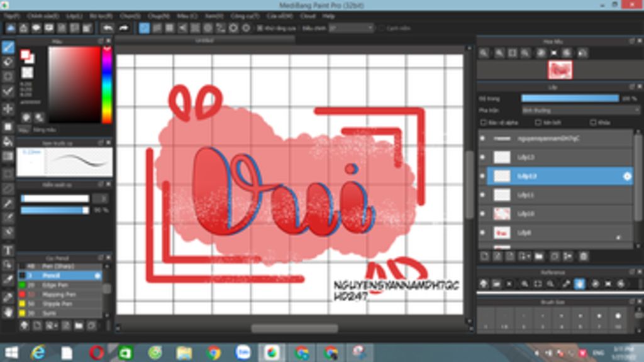Open the Cloud menu
The height and width of the screenshot is (362, 644).
click(308, 16)
